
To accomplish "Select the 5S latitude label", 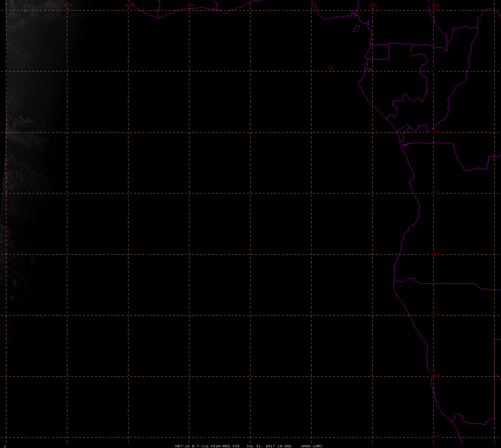I will (x=436, y=132).
